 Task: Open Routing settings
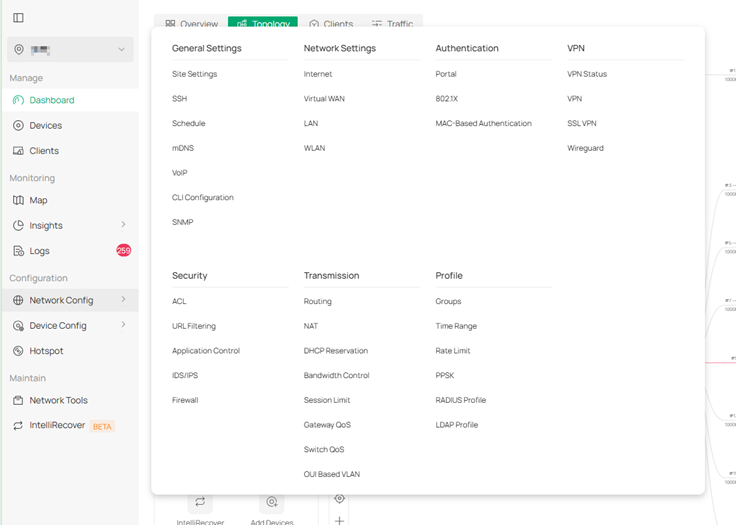coord(317,301)
